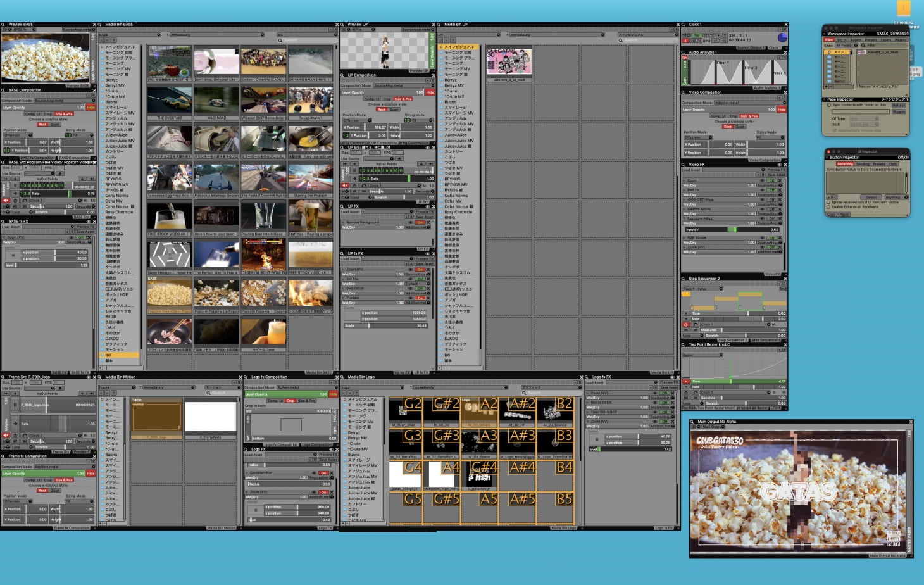
Task: Open the Position Mode dropdown in BASE Composition
Action: [x=18, y=135]
